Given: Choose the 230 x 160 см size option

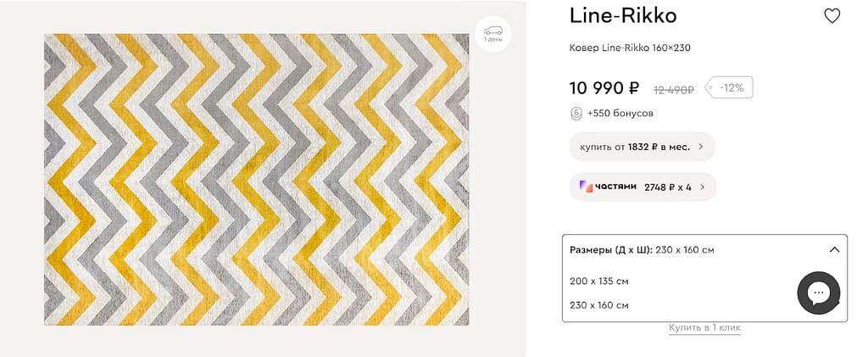Looking at the screenshot, I should point(599,305).
